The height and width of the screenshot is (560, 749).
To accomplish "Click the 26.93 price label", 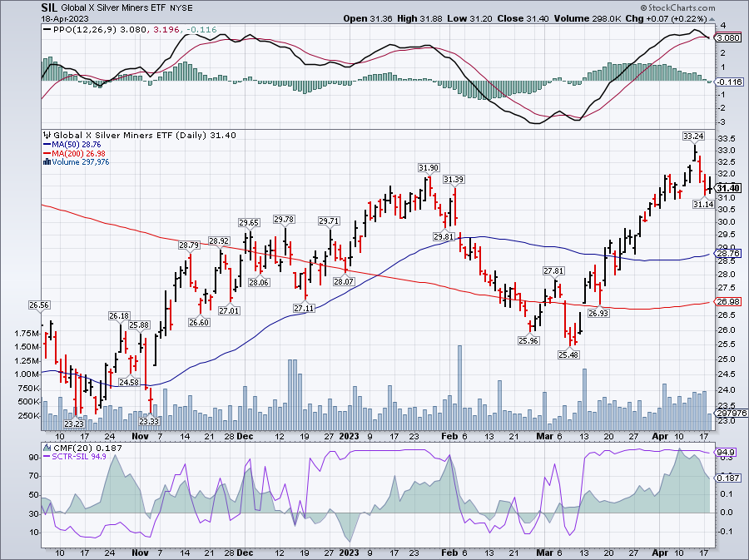I will point(598,313).
